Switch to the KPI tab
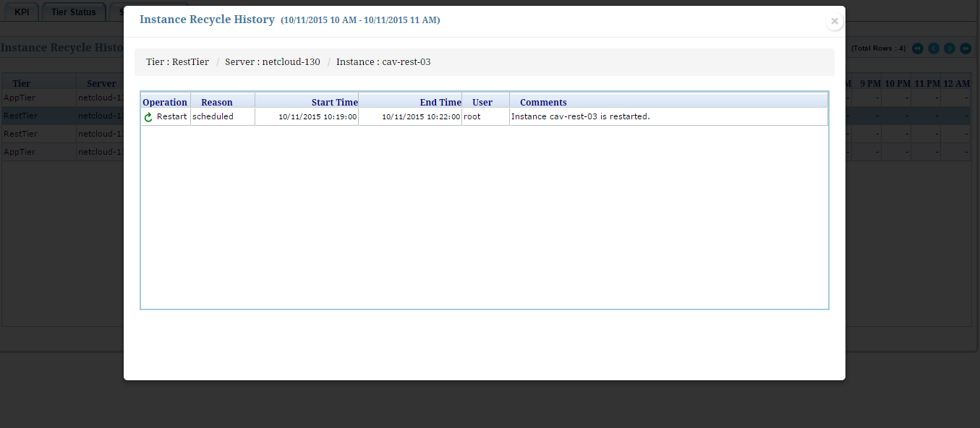This screenshot has width=980, height=428. coord(22,12)
